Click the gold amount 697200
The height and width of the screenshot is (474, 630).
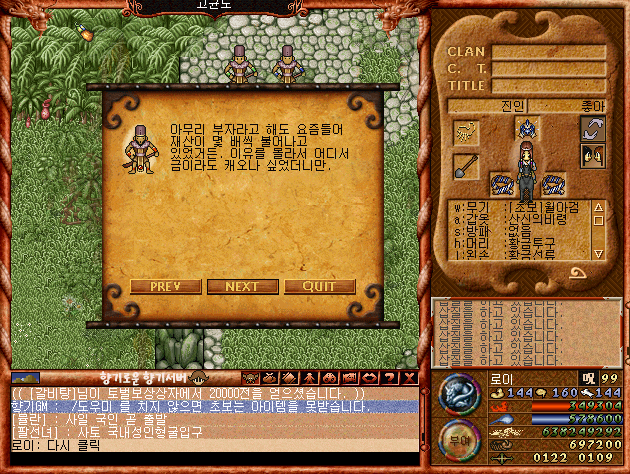pos(596,445)
